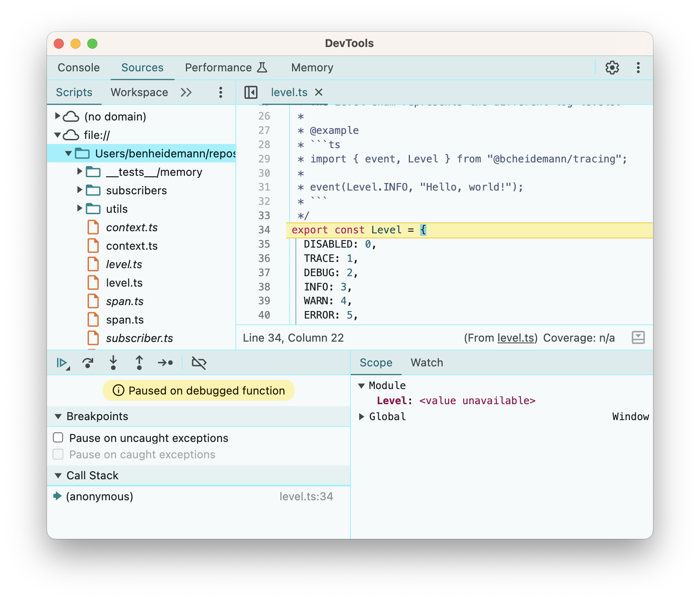Close the level.ts editor tab
Image resolution: width=700 pixels, height=601 pixels.
coord(319,92)
